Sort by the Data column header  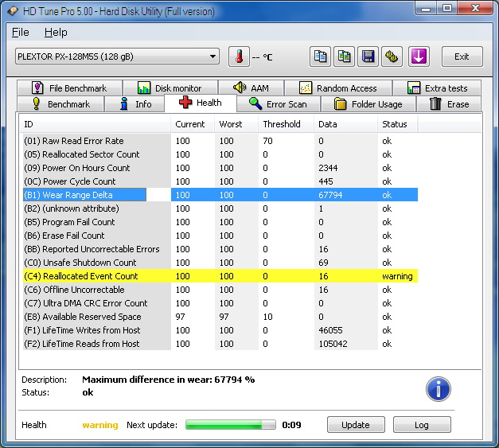pyautogui.click(x=346, y=124)
